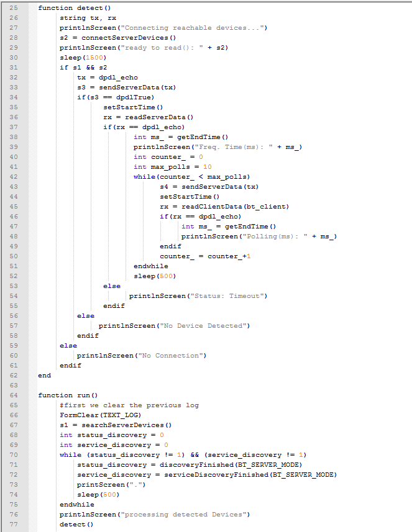Click the 'end' keyword on line 62

pos(45,376)
